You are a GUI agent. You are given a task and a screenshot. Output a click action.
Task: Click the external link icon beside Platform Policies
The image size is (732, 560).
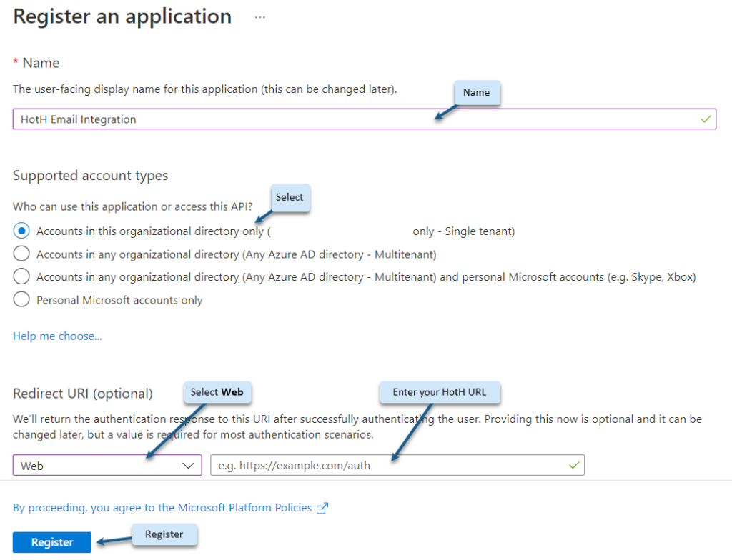point(322,508)
